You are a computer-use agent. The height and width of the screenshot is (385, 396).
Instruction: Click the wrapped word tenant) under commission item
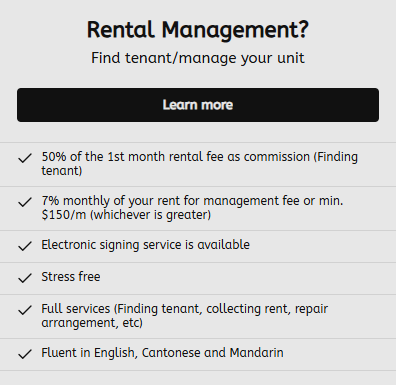click(x=62, y=171)
